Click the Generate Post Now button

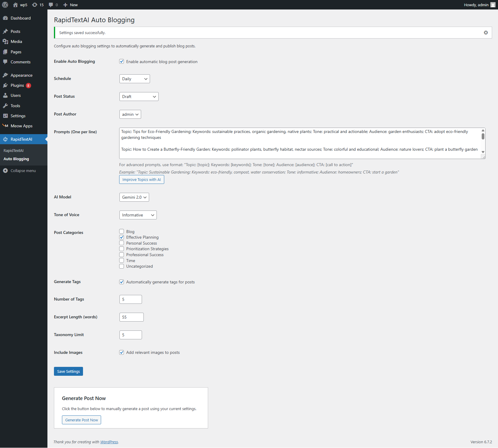(82, 420)
